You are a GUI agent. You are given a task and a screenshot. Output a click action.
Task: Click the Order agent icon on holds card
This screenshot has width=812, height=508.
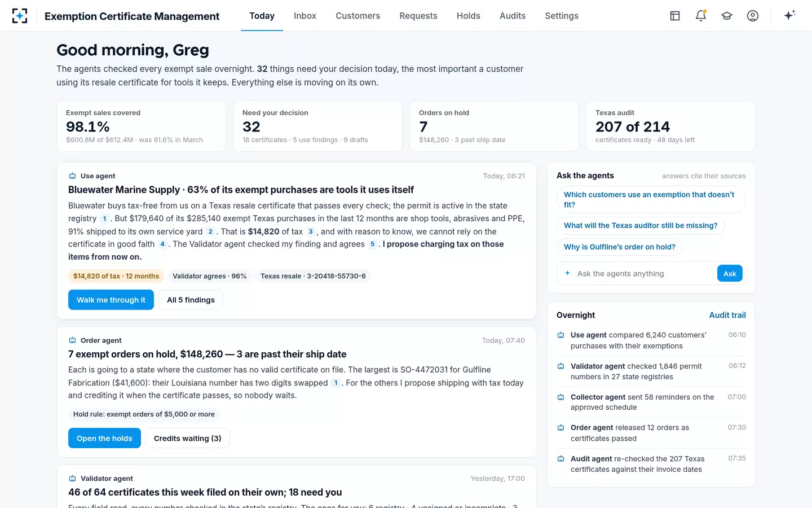72,340
